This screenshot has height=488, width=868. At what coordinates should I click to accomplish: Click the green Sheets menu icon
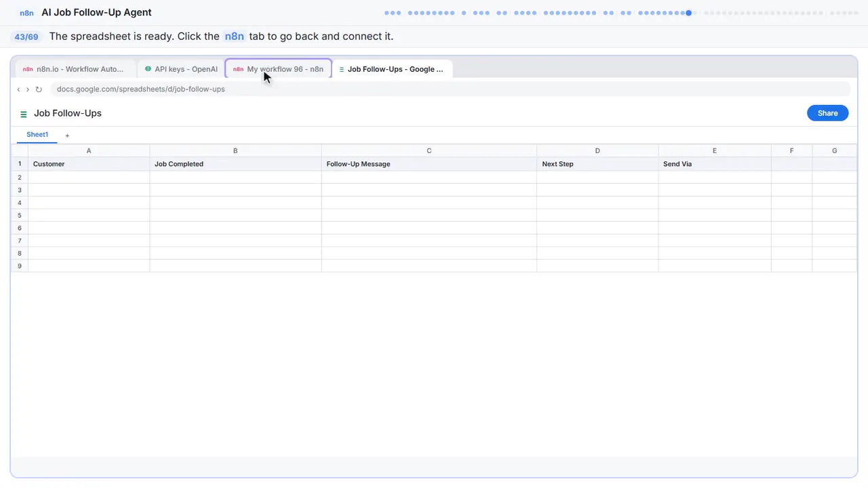[x=24, y=114]
